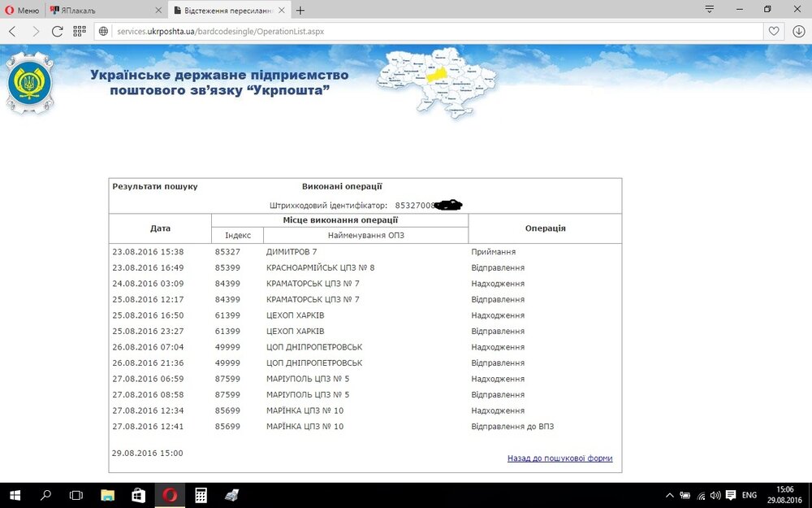Open the Action Center notifications icon

point(731,496)
